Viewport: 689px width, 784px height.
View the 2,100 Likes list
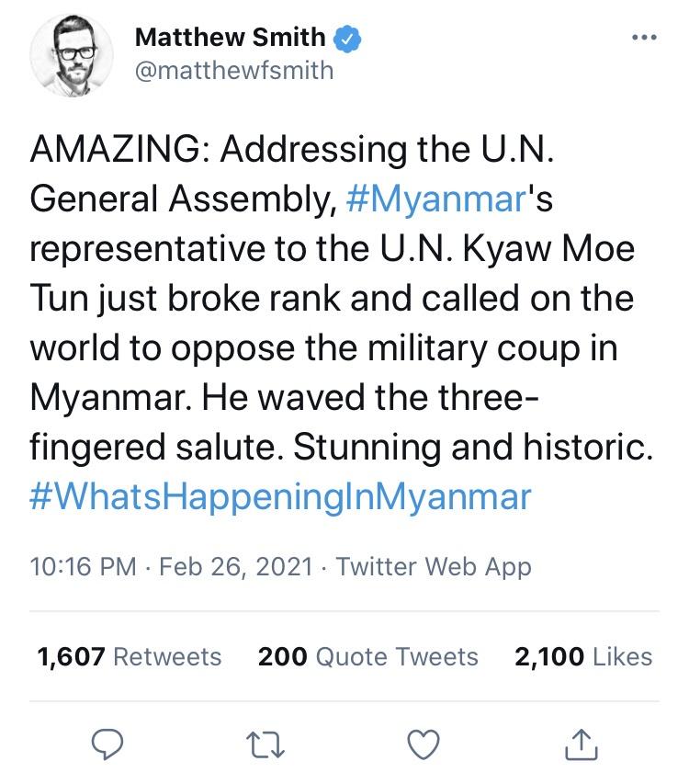pos(583,656)
